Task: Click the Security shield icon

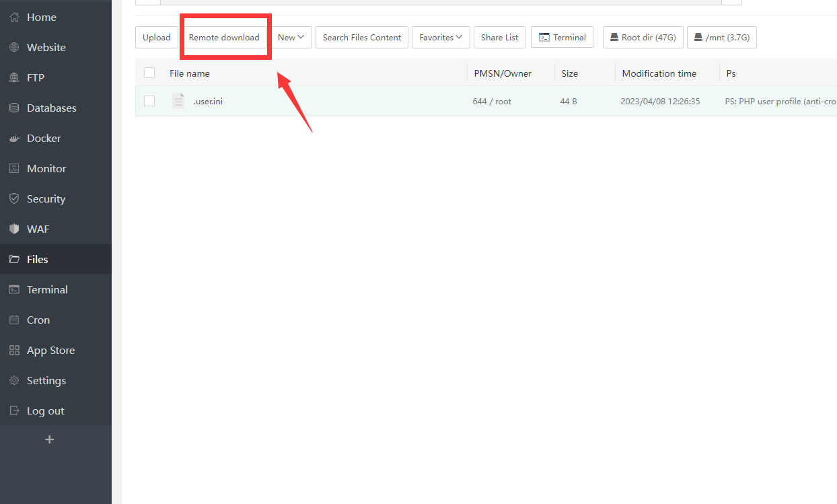Action: (14, 199)
